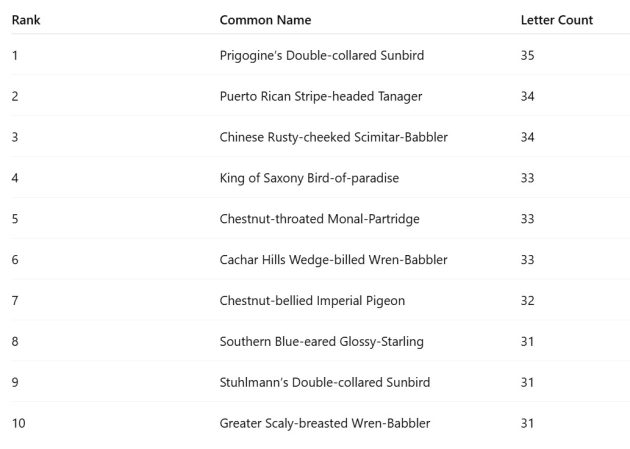Select Southern Blue-eared Glossy-Starling name
The width and height of the screenshot is (630, 449).
321,342
